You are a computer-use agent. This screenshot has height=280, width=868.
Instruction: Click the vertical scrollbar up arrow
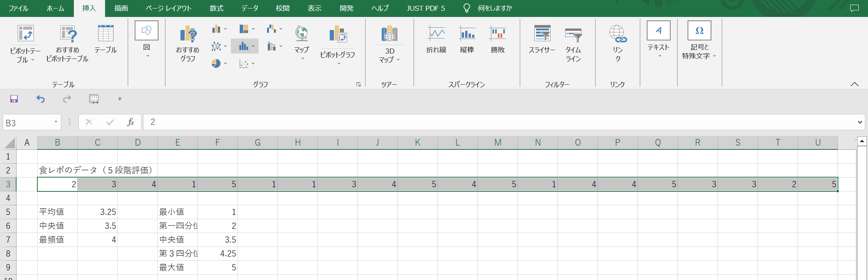(x=862, y=141)
